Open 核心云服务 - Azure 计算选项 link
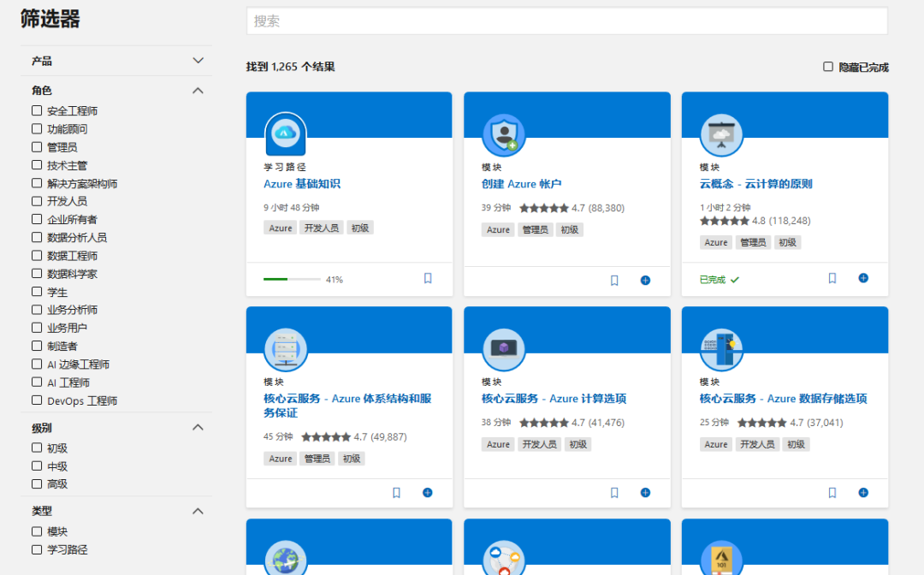The image size is (924, 575). tap(554, 398)
